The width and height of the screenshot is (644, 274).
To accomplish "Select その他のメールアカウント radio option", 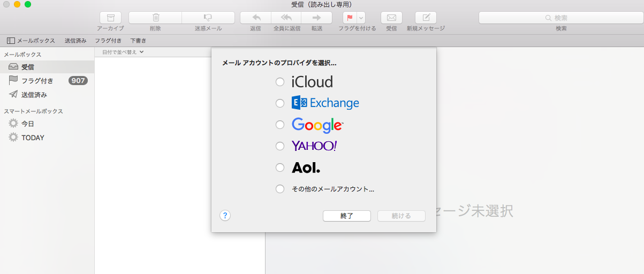I will point(280,189).
